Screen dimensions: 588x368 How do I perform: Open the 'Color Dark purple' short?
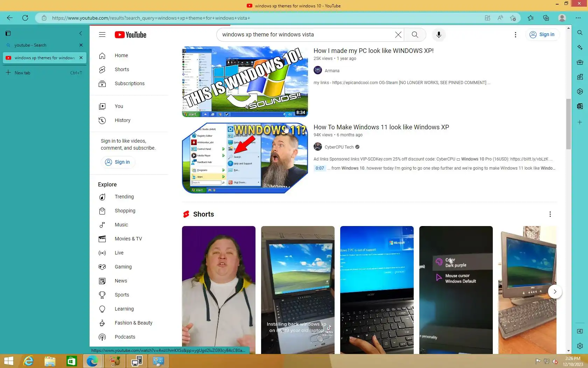coord(456,290)
